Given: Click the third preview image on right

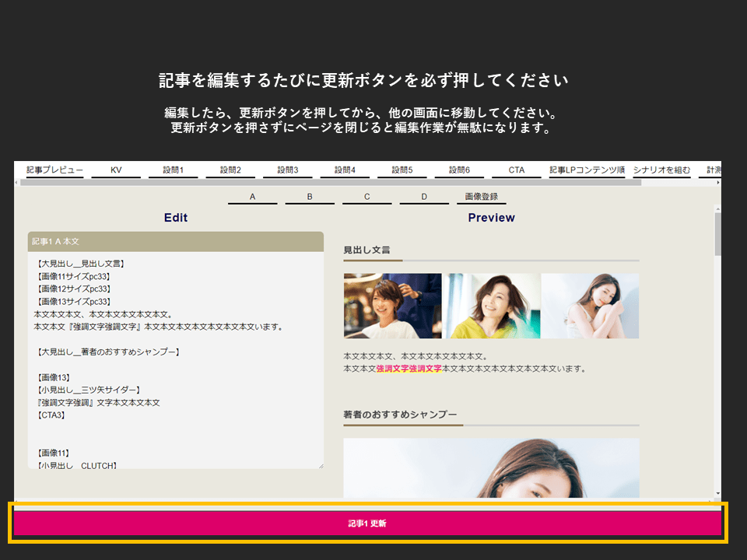Looking at the screenshot, I should tap(590, 306).
